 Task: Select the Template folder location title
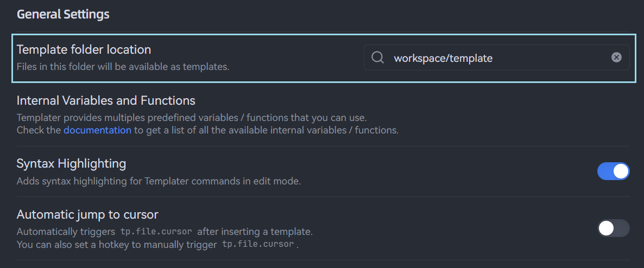[x=84, y=49]
